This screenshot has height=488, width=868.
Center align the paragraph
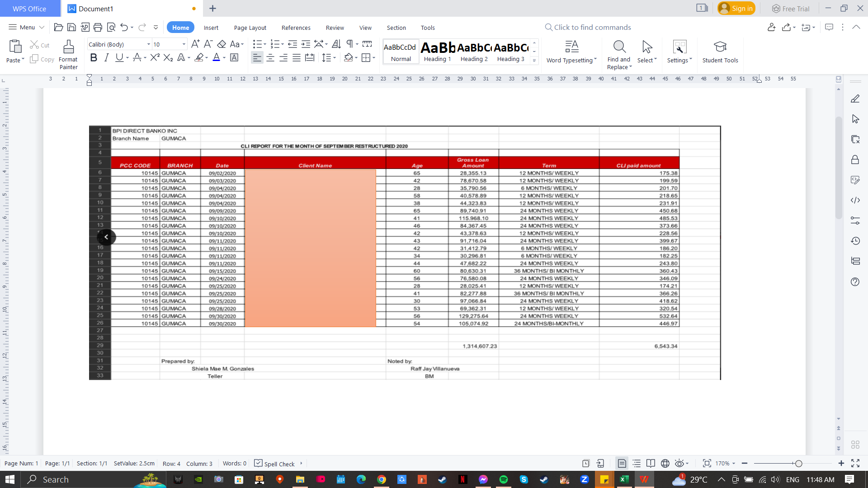270,57
